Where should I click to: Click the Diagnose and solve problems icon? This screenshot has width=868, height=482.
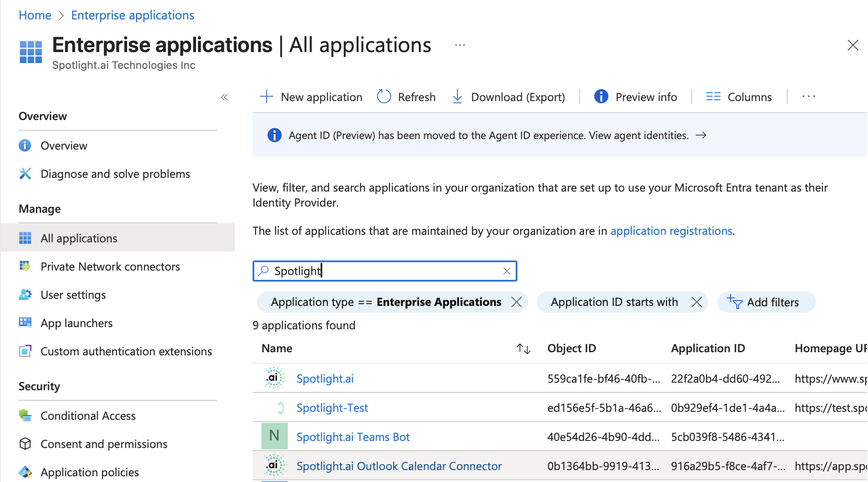click(25, 174)
